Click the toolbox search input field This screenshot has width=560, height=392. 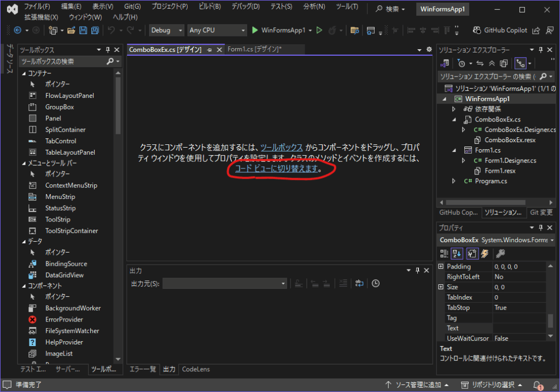[62, 61]
